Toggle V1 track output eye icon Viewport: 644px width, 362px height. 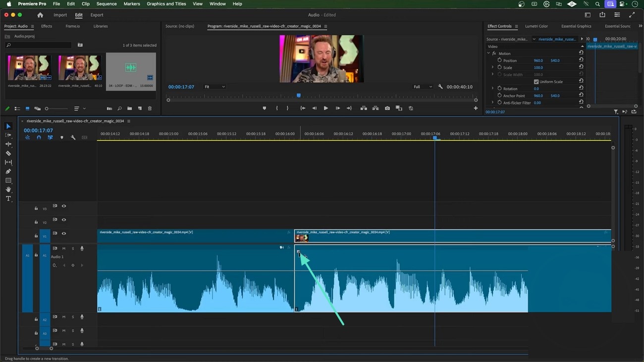(x=63, y=233)
